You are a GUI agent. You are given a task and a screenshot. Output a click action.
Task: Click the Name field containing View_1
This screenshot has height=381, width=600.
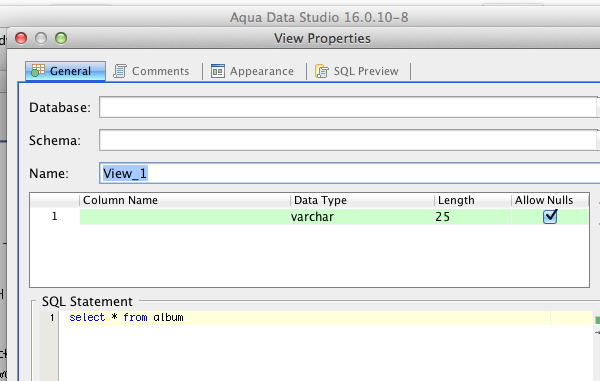click(x=350, y=173)
